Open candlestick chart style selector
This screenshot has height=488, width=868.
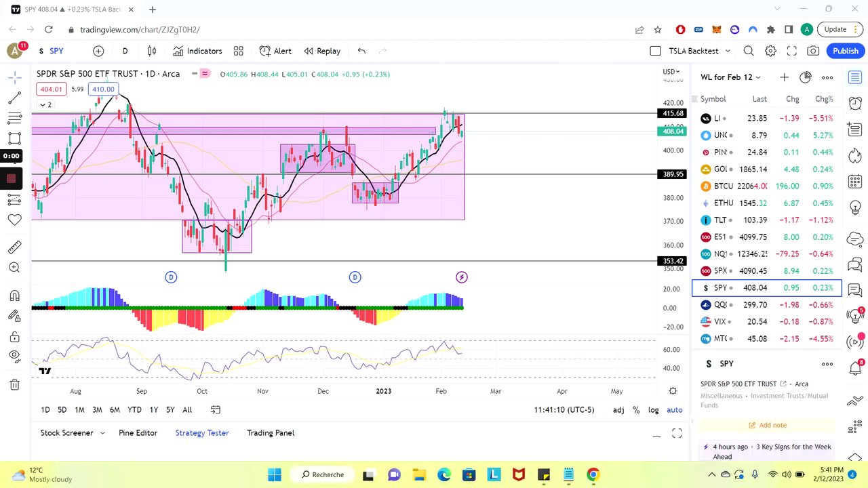tap(152, 51)
